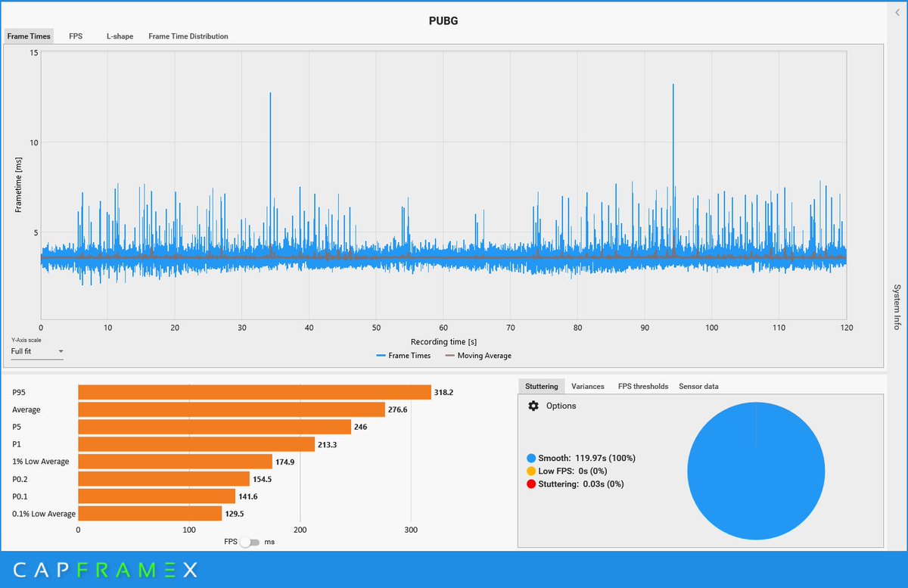The image size is (908, 588).
Task: Click the 318.2 value label
Action: tap(443, 393)
